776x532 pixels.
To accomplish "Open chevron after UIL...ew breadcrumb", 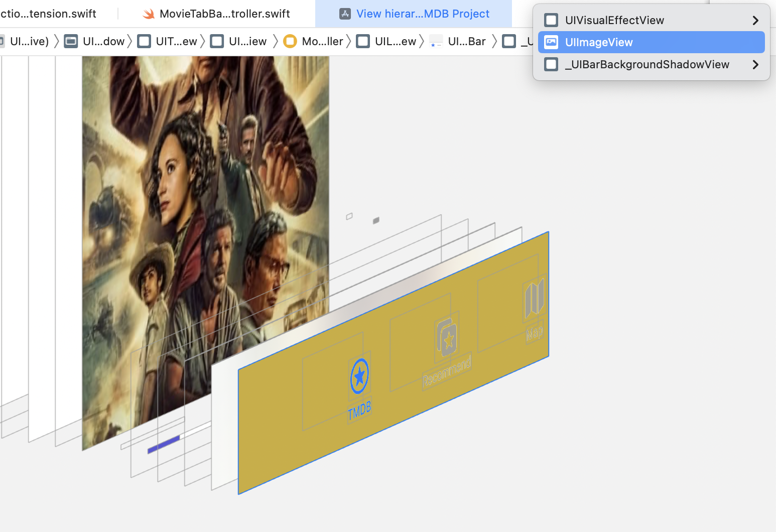I will [422, 41].
